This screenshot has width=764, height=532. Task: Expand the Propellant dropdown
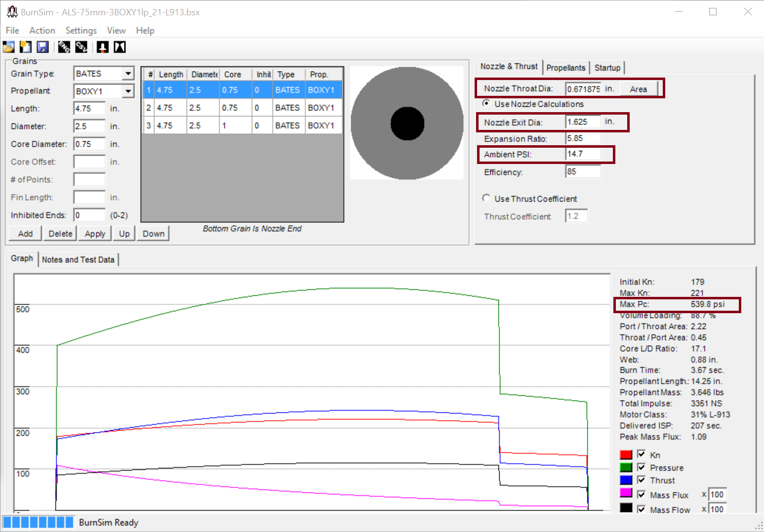128,91
